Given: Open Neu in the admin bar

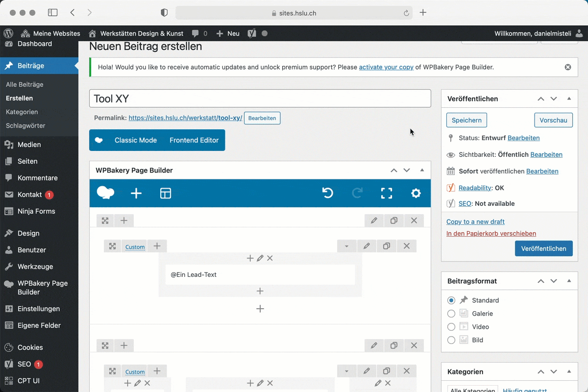Looking at the screenshot, I should point(228,33).
